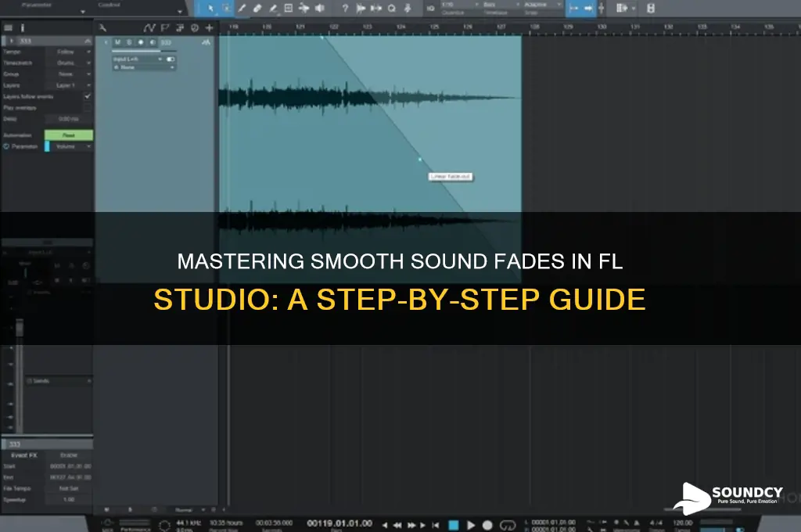Toggle Play overlaps checkbox
This screenshot has height=532, width=801.
[x=88, y=107]
